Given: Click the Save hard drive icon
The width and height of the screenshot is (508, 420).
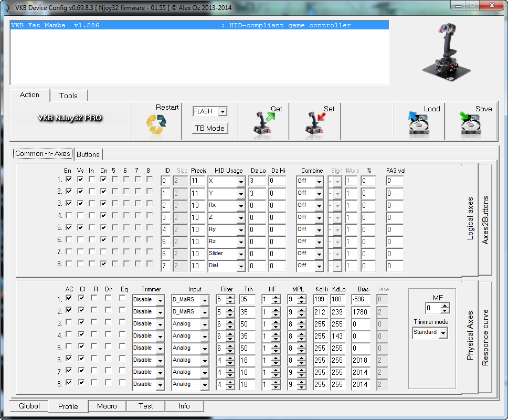Looking at the screenshot, I should pyautogui.click(x=470, y=123).
